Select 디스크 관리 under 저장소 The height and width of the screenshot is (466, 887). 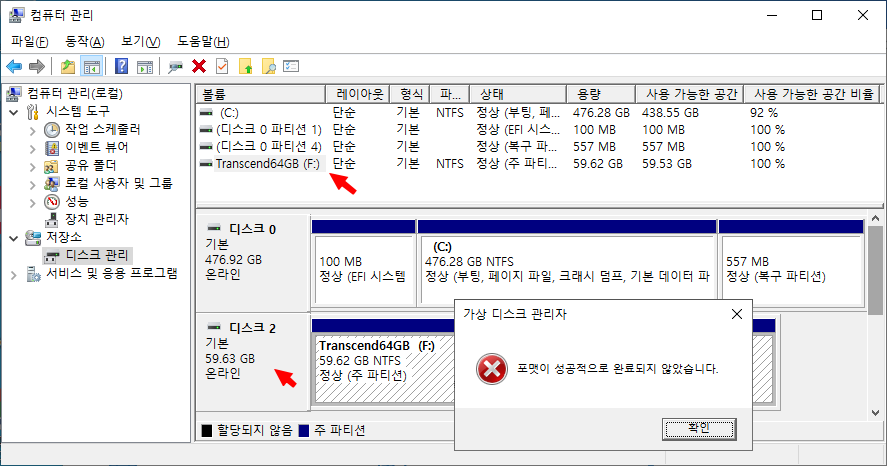(98, 255)
